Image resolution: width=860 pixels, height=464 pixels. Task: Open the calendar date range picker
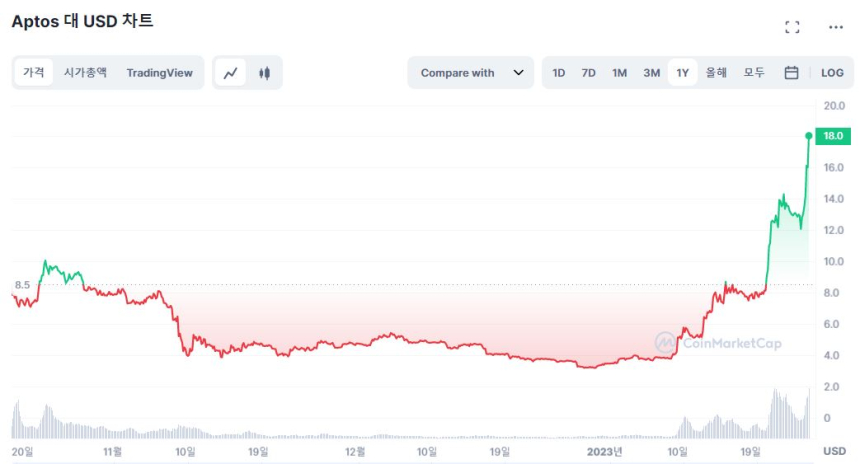791,73
